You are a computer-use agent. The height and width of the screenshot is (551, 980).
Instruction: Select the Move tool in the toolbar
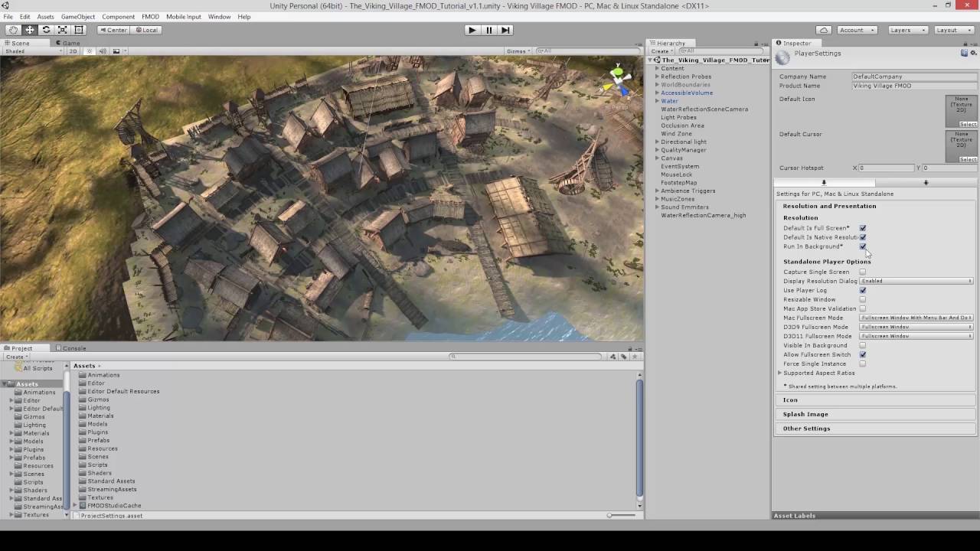coord(29,30)
